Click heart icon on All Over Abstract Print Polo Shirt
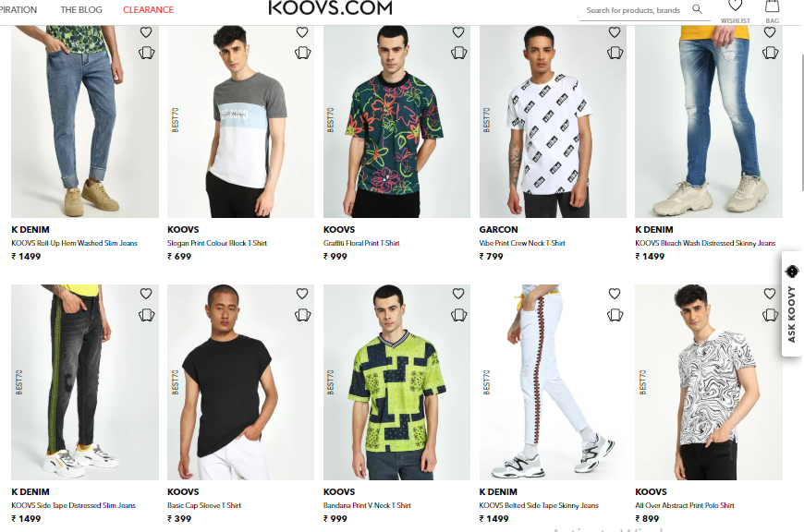804x532 pixels. tap(770, 294)
